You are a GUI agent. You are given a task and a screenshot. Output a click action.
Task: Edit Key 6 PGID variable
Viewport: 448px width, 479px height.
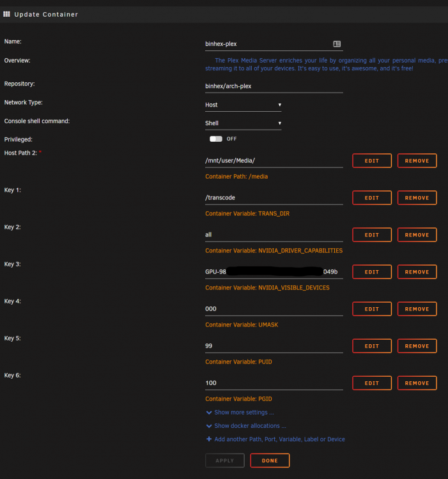coord(372,383)
